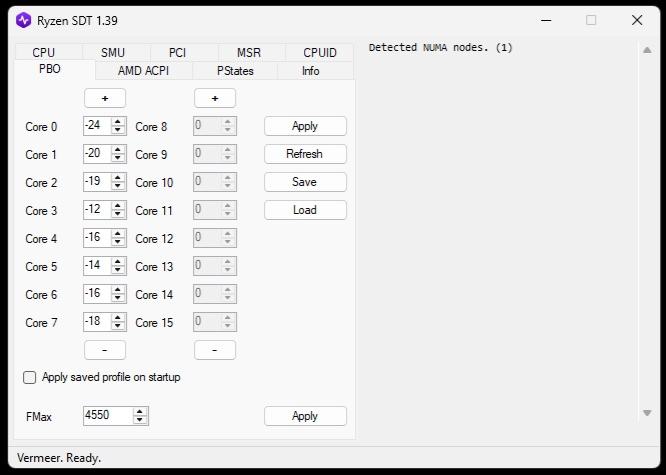Click the log panel scrollbar down arrow
This screenshot has width=666, height=475.
pos(648,413)
